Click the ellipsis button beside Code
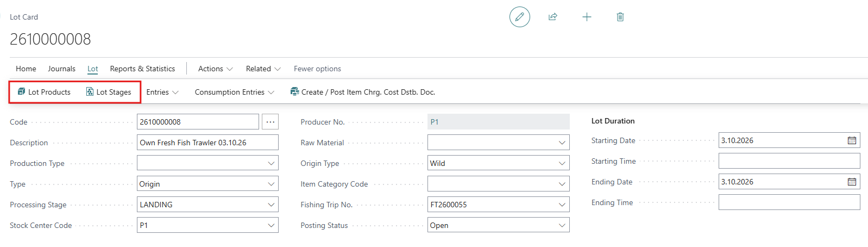The height and width of the screenshot is (247, 868). pyautogui.click(x=270, y=122)
